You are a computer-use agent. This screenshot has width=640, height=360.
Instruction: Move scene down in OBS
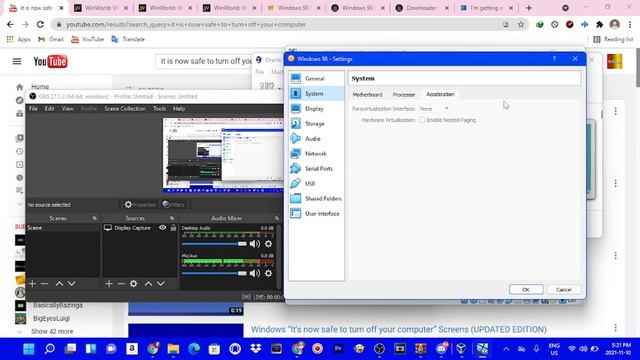pyautogui.click(x=72, y=283)
